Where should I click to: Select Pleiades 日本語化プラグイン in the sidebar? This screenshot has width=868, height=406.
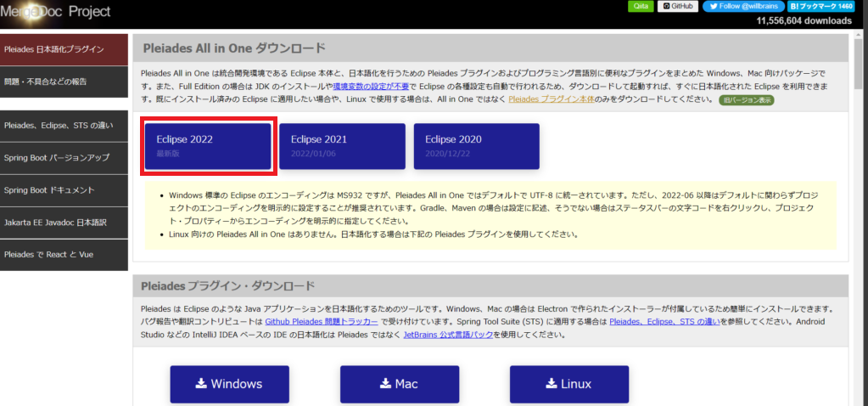pos(64,49)
